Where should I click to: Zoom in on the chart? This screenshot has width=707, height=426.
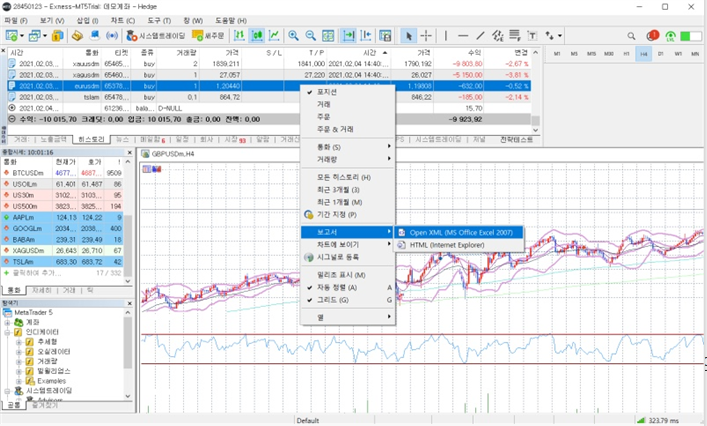pos(293,36)
